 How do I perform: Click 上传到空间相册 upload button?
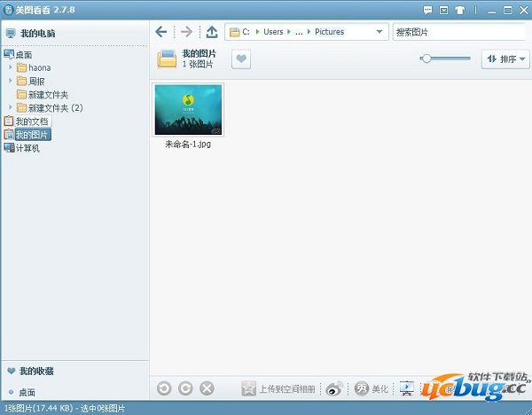click(278, 388)
